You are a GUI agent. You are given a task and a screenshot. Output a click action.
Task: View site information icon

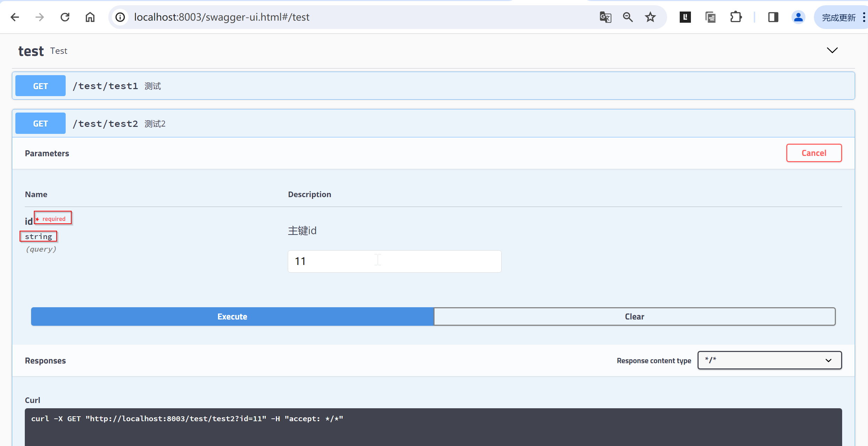tap(120, 17)
